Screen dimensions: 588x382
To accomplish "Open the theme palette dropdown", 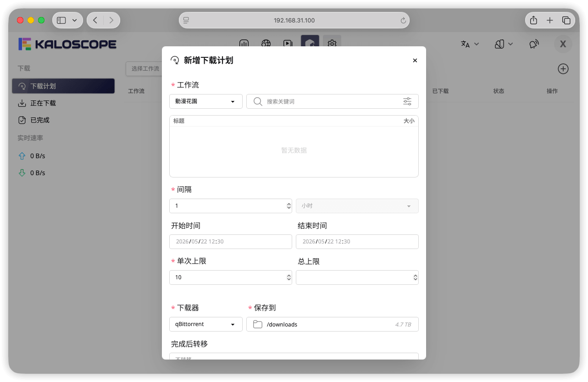I will (504, 44).
